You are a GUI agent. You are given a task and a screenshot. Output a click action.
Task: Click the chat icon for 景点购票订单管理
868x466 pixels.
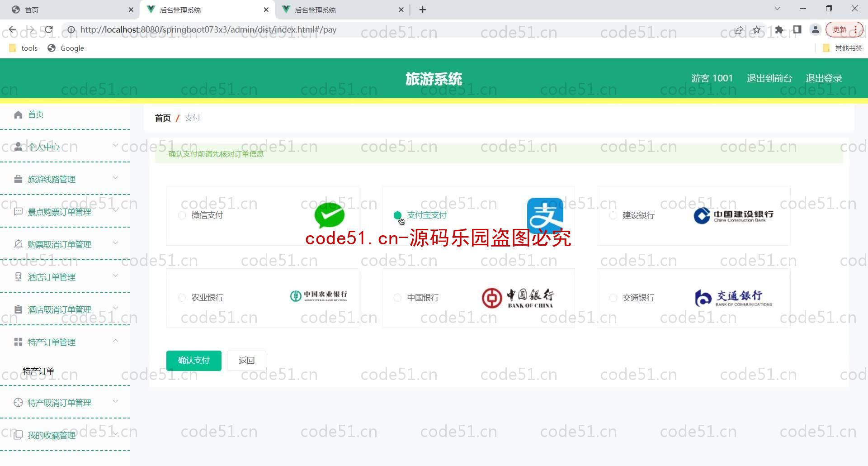coord(18,212)
